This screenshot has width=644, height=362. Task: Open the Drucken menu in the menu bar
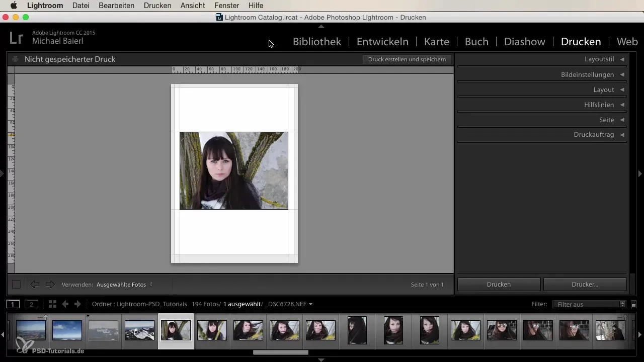pyautogui.click(x=157, y=6)
